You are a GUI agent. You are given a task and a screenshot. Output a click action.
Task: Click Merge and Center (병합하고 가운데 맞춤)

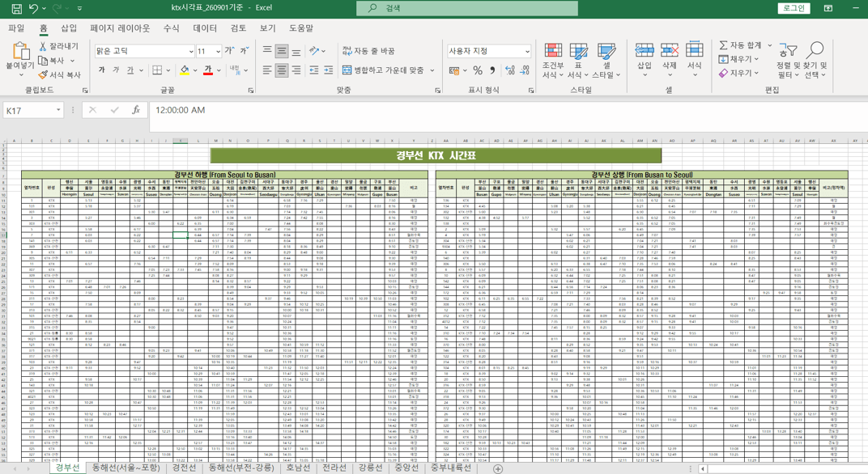pyautogui.click(x=383, y=70)
